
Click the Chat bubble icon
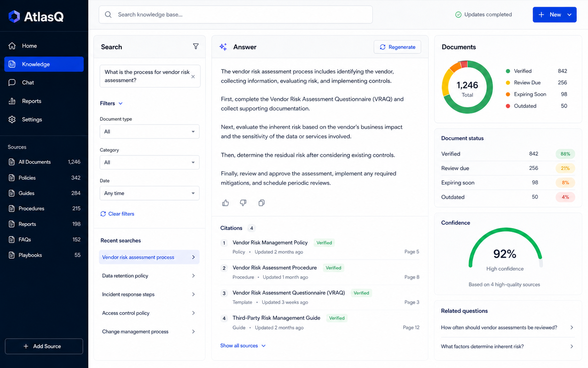click(12, 82)
